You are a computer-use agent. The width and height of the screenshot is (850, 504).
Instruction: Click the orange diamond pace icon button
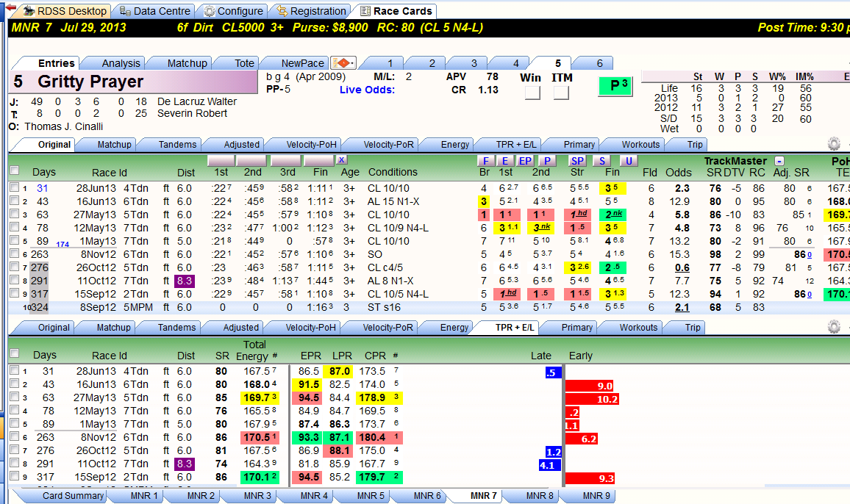coord(343,63)
